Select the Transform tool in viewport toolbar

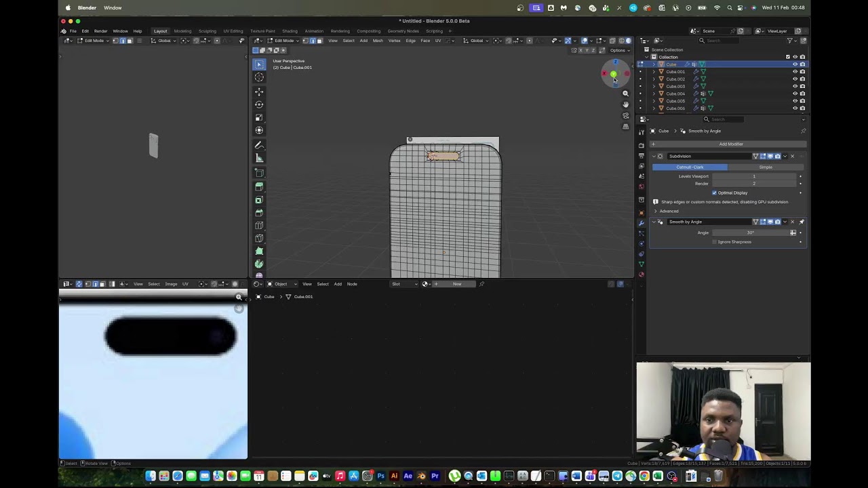[259, 130]
